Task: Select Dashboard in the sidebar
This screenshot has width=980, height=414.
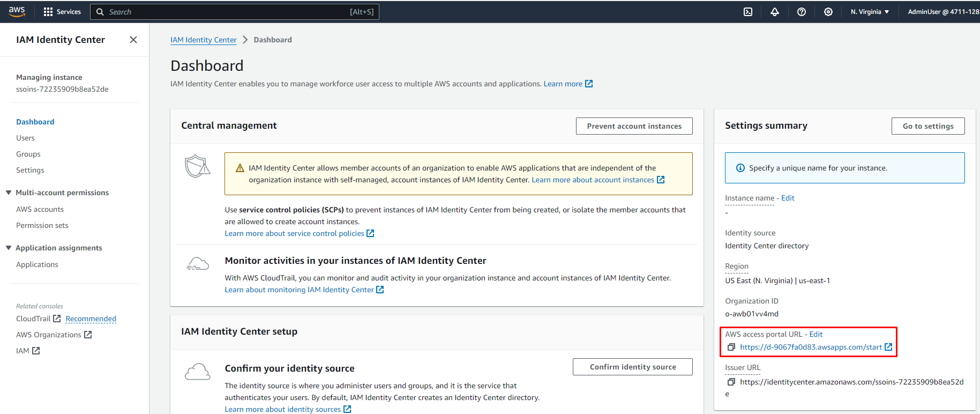Action: pos(35,122)
